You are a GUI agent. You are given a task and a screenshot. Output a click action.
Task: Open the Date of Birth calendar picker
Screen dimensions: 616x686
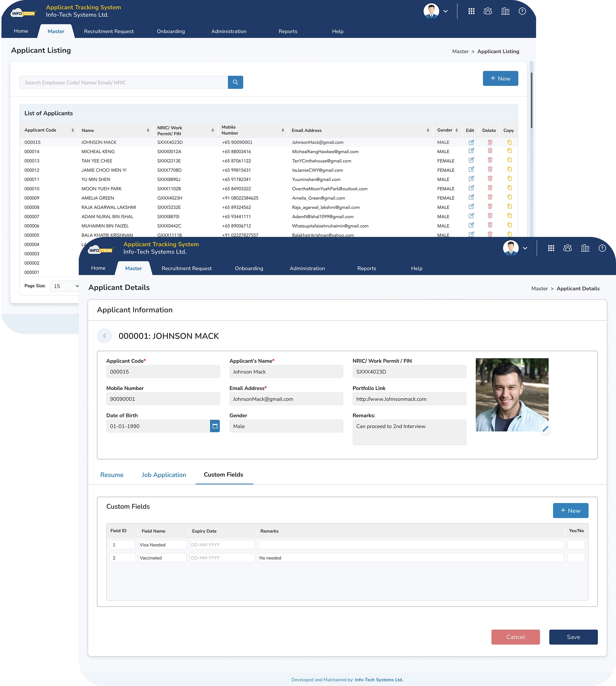coord(214,426)
